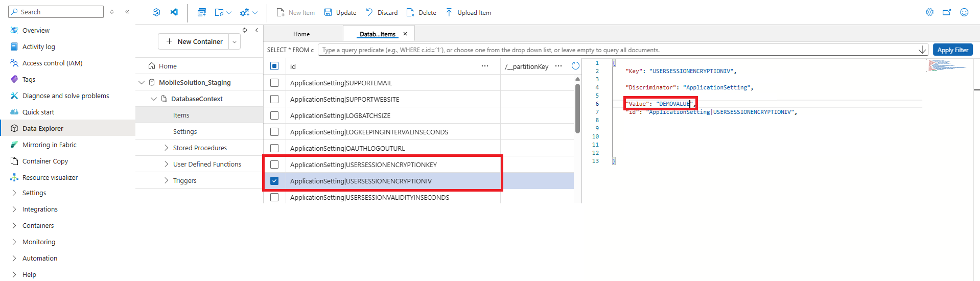Expand the Triggers node

(167, 180)
